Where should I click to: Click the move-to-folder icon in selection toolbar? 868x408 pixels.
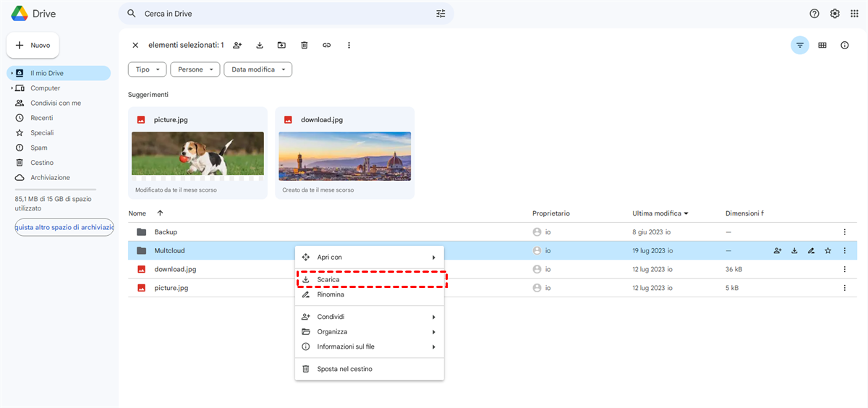pyautogui.click(x=281, y=45)
